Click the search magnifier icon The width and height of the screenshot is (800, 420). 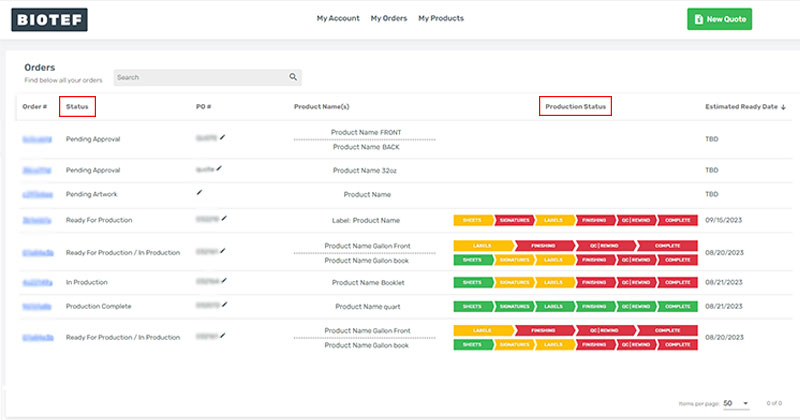click(293, 77)
